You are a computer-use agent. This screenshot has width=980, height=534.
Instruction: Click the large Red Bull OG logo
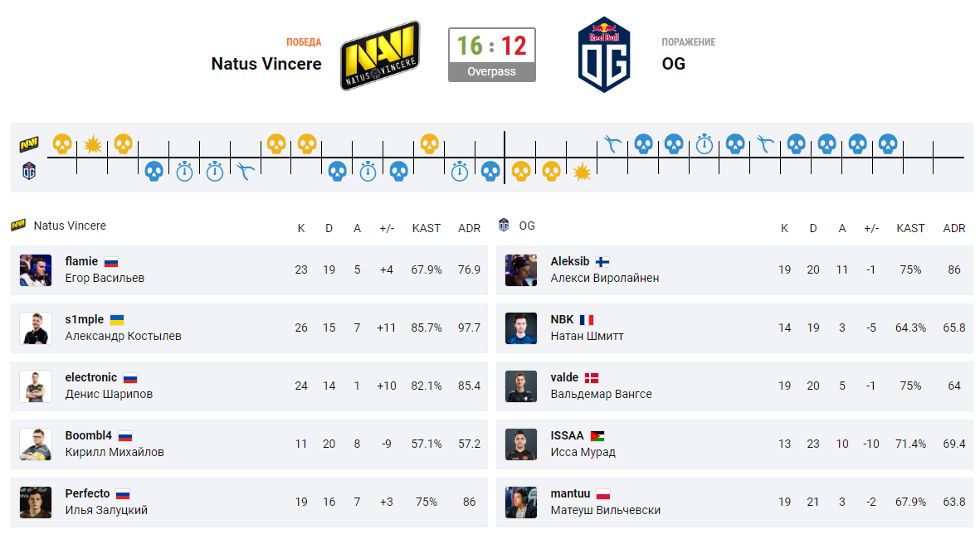(603, 56)
